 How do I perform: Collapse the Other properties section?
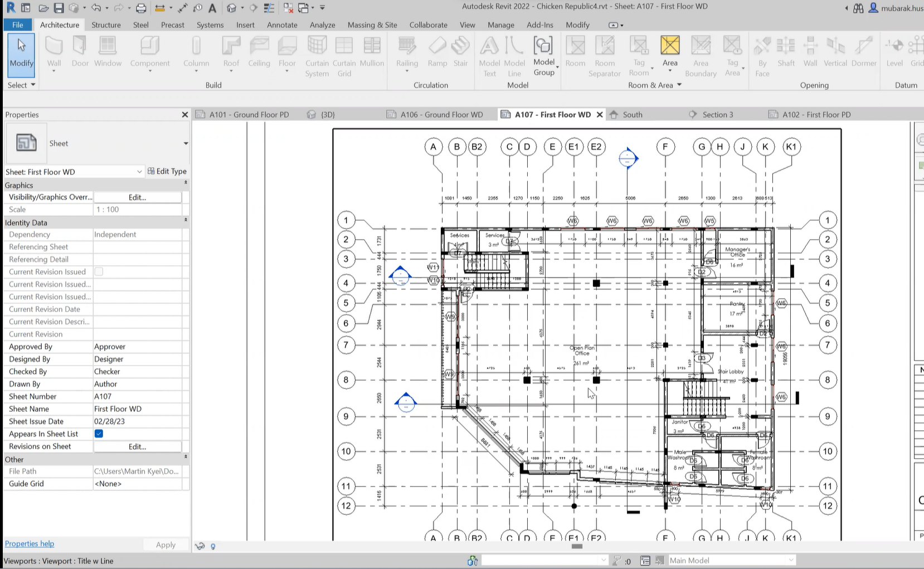pos(186,457)
